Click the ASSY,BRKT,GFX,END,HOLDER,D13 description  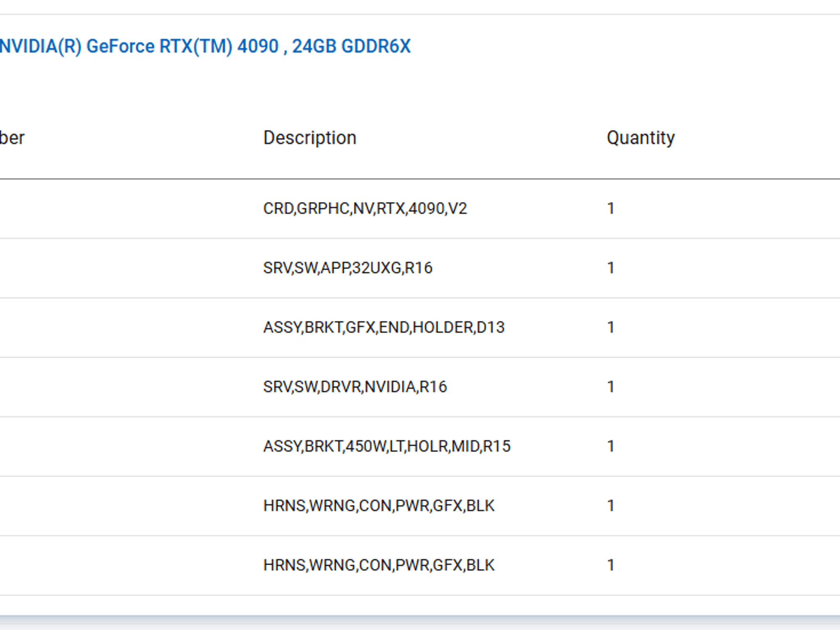tap(384, 327)
